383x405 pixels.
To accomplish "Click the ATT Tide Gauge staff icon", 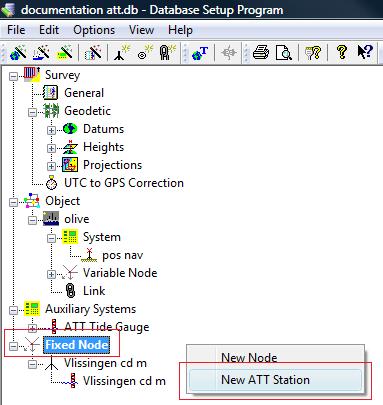I will [54, 326].
